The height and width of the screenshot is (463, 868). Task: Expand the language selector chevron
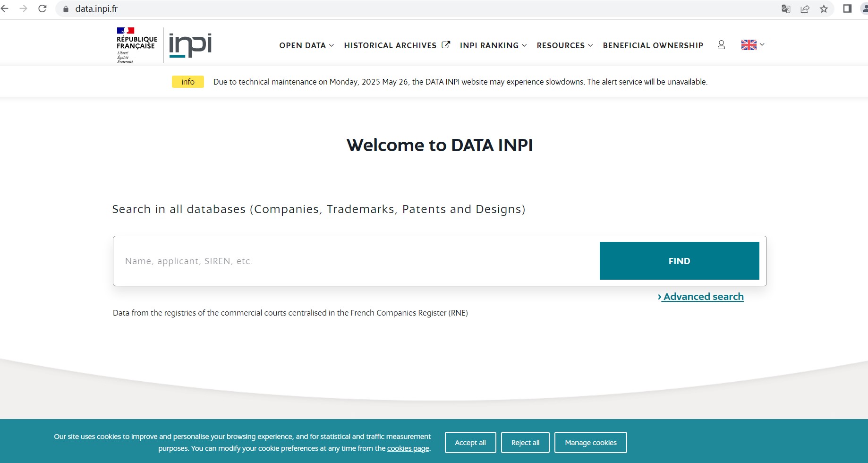762,44
